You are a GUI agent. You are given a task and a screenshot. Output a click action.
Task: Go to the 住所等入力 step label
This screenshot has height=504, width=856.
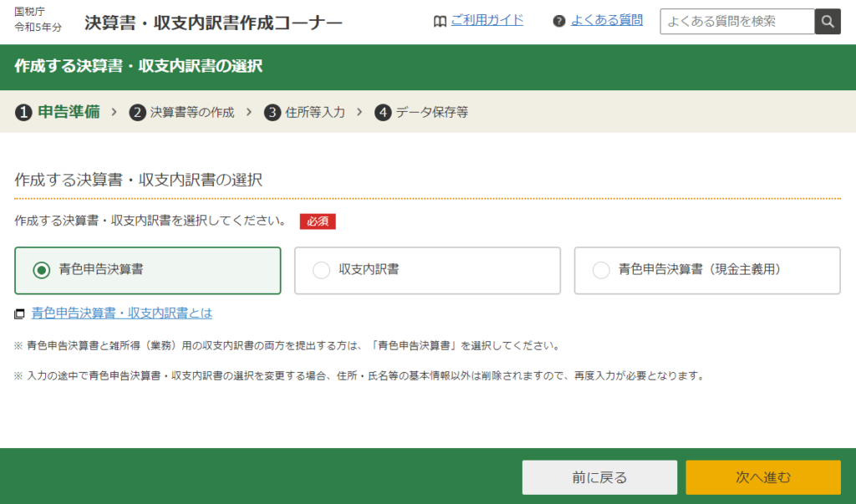pos(315,112)
